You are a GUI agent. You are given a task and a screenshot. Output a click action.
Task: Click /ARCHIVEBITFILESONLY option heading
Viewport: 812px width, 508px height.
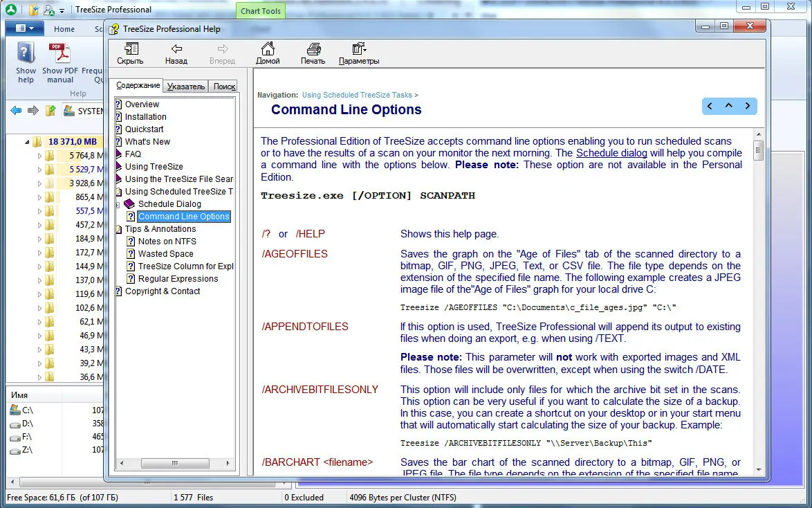pos(320,390)
